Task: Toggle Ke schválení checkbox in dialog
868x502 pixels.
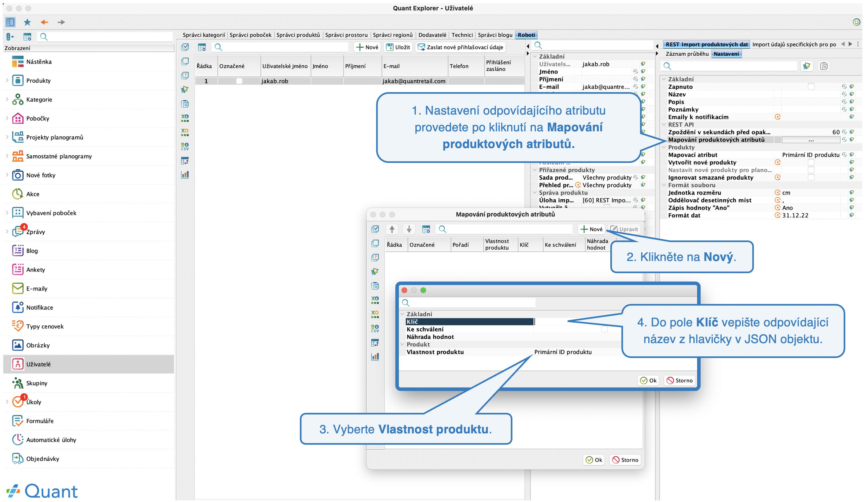Action: [604, 329]
